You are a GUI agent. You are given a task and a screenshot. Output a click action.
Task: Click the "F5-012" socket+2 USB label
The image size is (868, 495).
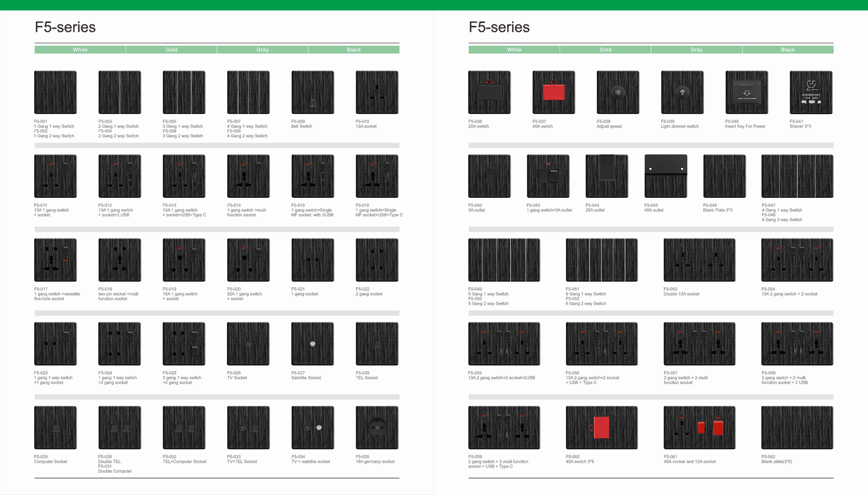[116, 210]
